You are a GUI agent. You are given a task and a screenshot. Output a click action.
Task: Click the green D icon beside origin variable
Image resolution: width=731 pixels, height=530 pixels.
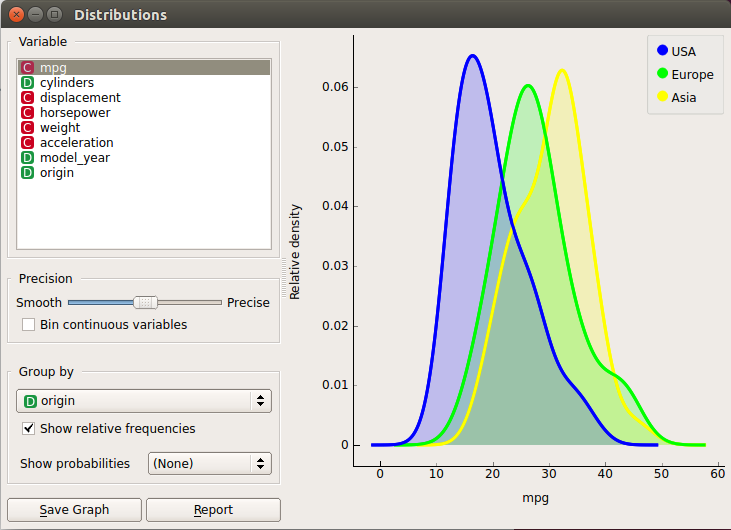click(x=28, y=173)
